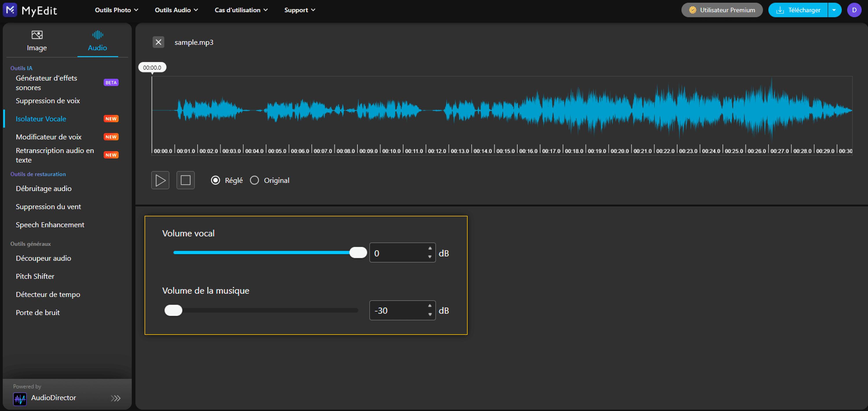Image resolution: width=868 pixels, height=411 pixels.
Task: Click the MyEdit logo icon
Action: 10,10
